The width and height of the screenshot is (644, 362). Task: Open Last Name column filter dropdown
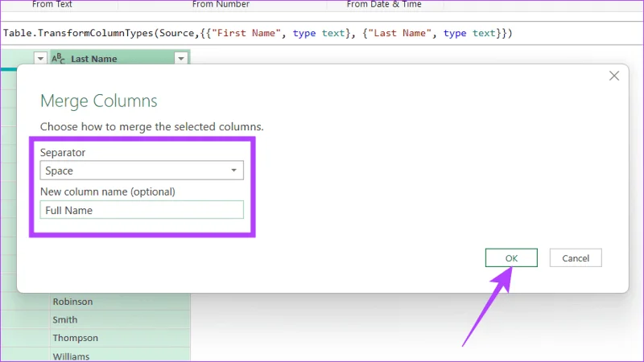coord(181,59)
